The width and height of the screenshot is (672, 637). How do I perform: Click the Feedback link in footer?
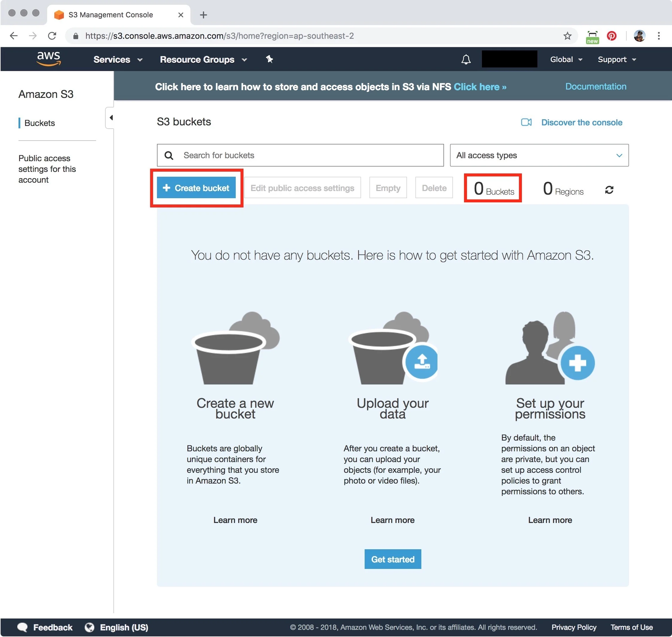tap(53, 627)
